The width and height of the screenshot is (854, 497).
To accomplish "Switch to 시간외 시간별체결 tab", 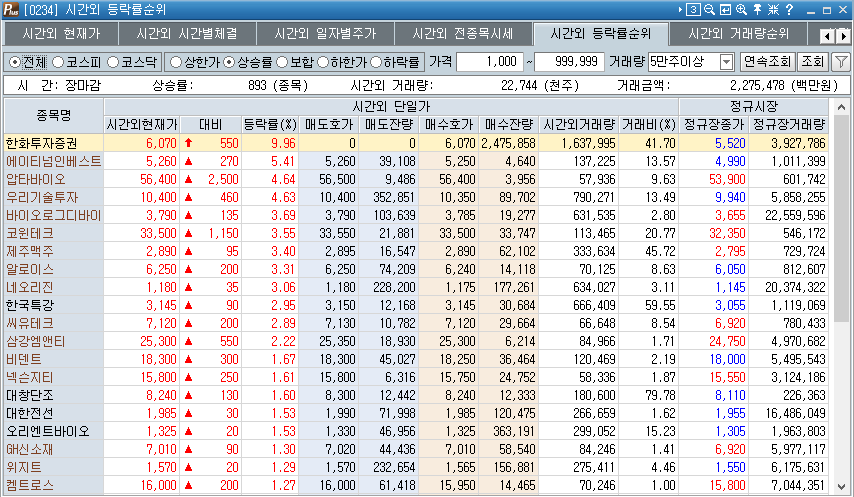I will [x=187, y=34].
